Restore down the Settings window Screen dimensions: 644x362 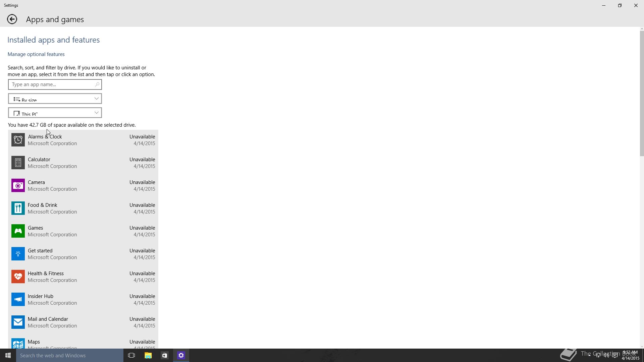click(x=620, y=5)
